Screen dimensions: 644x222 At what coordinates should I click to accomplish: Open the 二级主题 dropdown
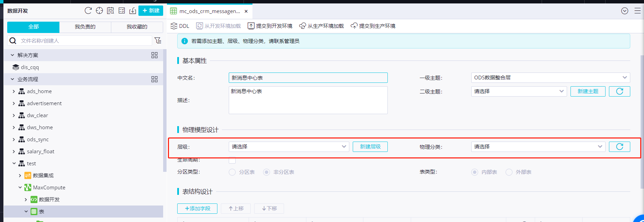[x=519, y=91]
